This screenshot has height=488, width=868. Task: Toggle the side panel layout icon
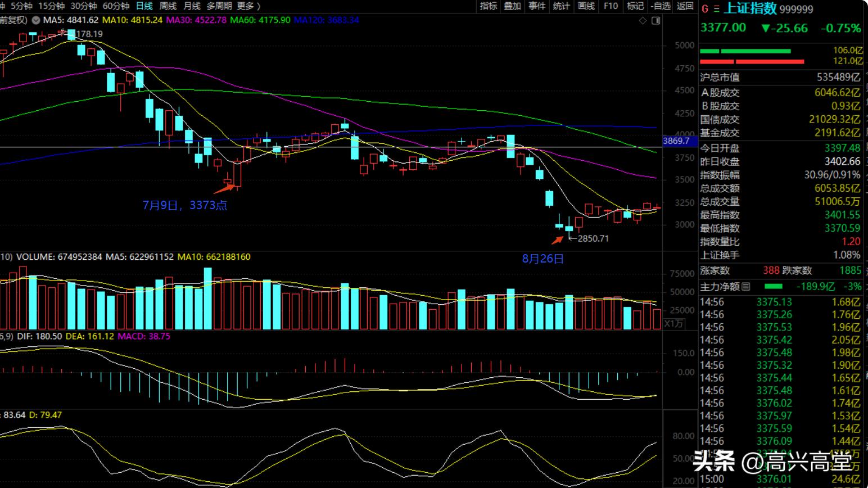coord(655,21)
